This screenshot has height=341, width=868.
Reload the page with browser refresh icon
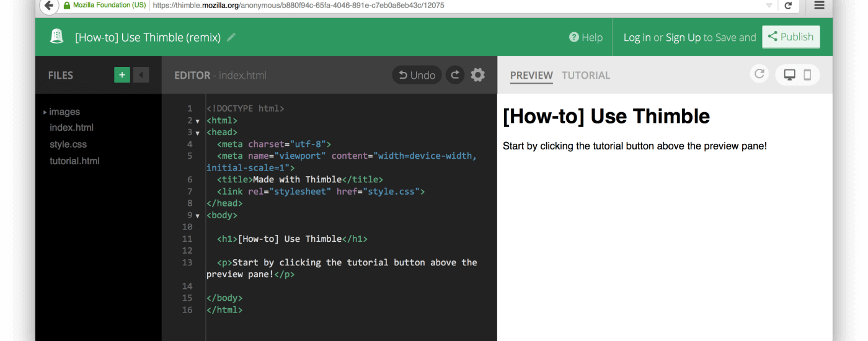[788, 6]
